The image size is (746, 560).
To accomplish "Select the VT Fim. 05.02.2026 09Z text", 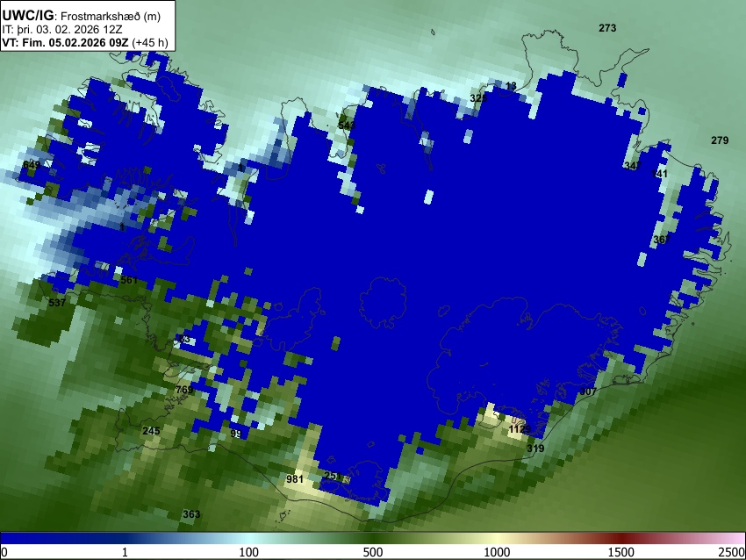I will tap(65, 42).
